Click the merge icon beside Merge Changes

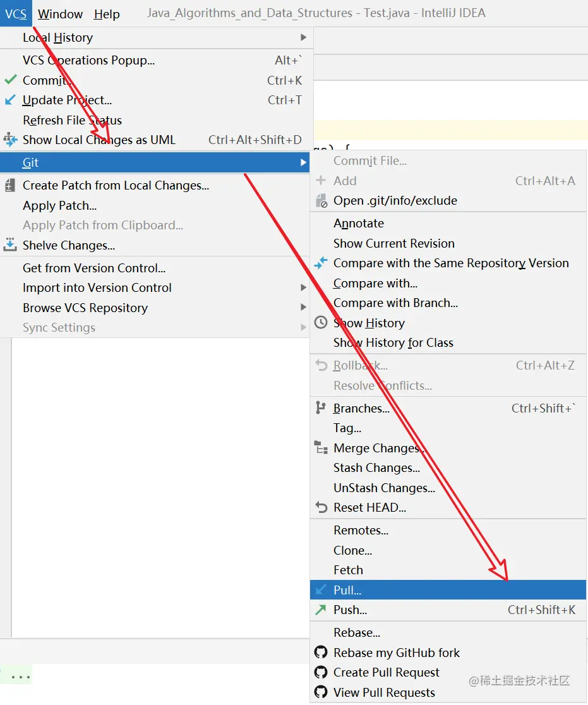click(x=321, y=447)
